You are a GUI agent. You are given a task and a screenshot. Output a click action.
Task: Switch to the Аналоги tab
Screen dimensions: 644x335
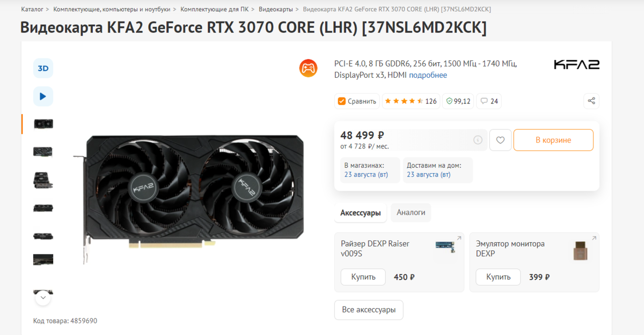coord(411,212)
